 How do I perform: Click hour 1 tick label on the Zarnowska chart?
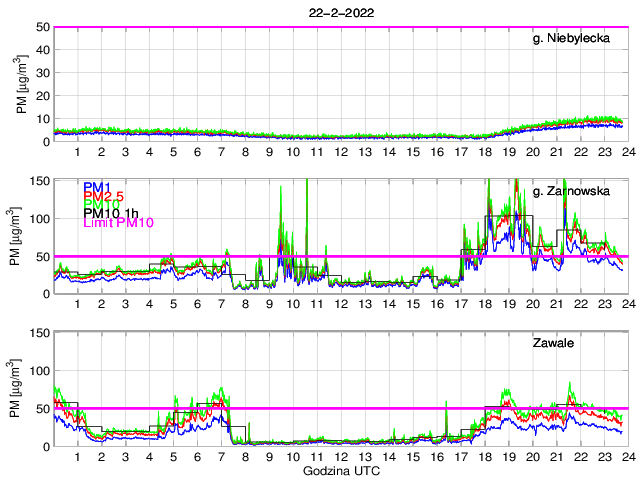[x=78, y=304]
